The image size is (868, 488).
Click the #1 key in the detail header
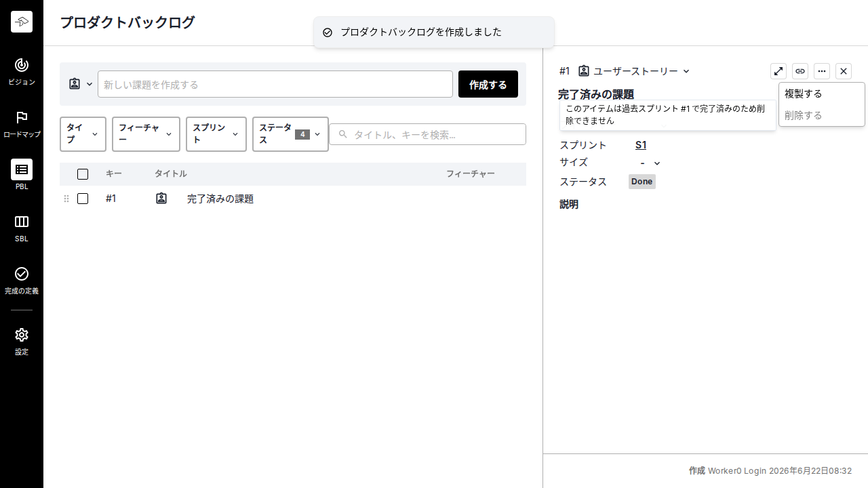(x=565, y=71)
